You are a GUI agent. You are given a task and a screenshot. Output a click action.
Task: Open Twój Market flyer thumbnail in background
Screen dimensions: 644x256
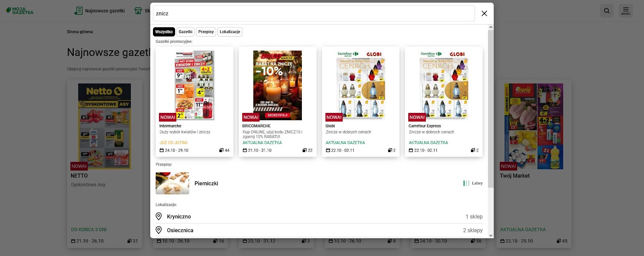[534, 126]
